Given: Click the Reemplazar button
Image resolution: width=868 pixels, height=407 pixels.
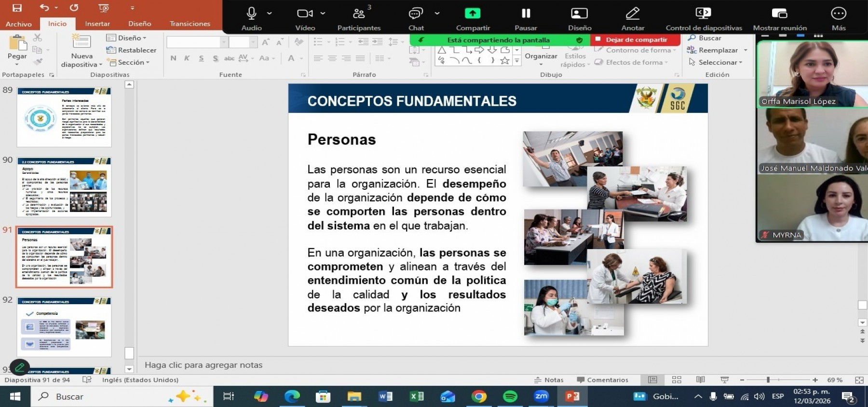Looking at the screenshot, I should point(712,50).
